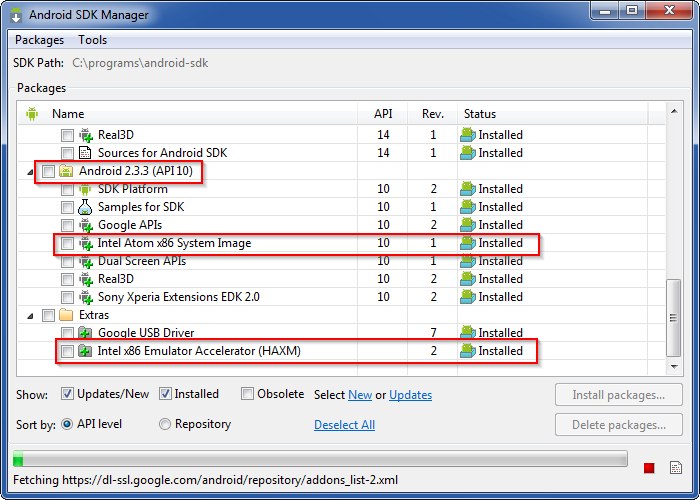This screenshot has width=700, height=500.
Task: Open the Packages menu
Action: tap(39, 40)
